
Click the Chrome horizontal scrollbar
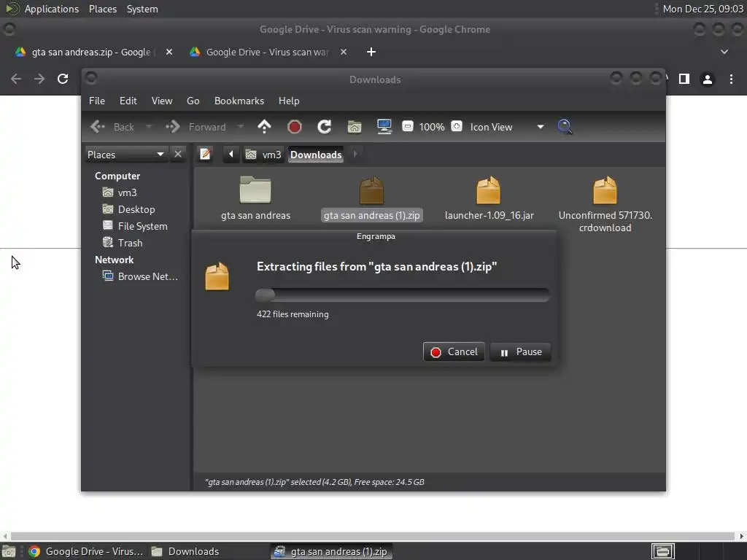[x=373, y=536]
